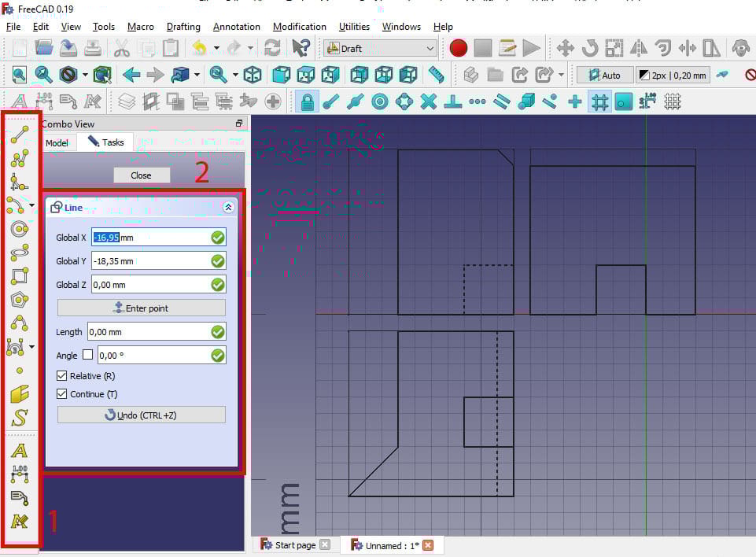Toggle Snap Working Plane
Viewport: 756px width, 557px height.
[x=623, y=101]
